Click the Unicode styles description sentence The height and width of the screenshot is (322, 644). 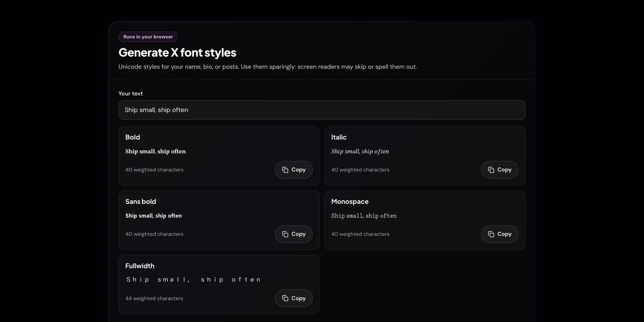pos(268,67)
